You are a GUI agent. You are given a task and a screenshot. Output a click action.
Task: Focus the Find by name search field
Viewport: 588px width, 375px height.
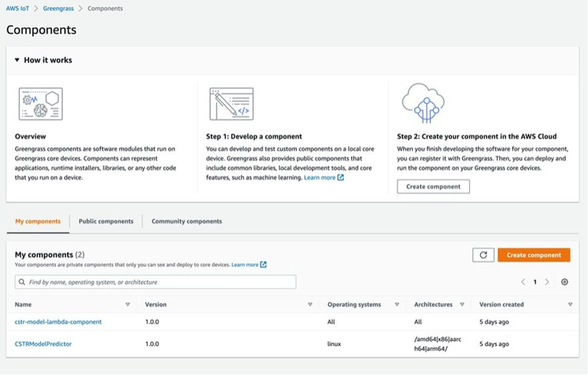pyautogui.click(x=155, y=282)
